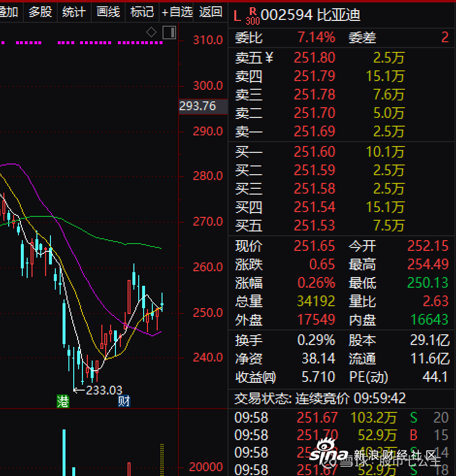This screenshot has height=476, width=456.
Task: Click the 股本 value 29.1亿
Action: point(430,340)
